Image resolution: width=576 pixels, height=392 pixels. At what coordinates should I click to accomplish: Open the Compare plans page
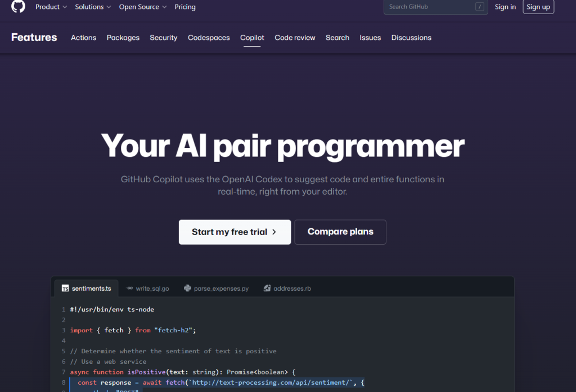tap(340, 232)
